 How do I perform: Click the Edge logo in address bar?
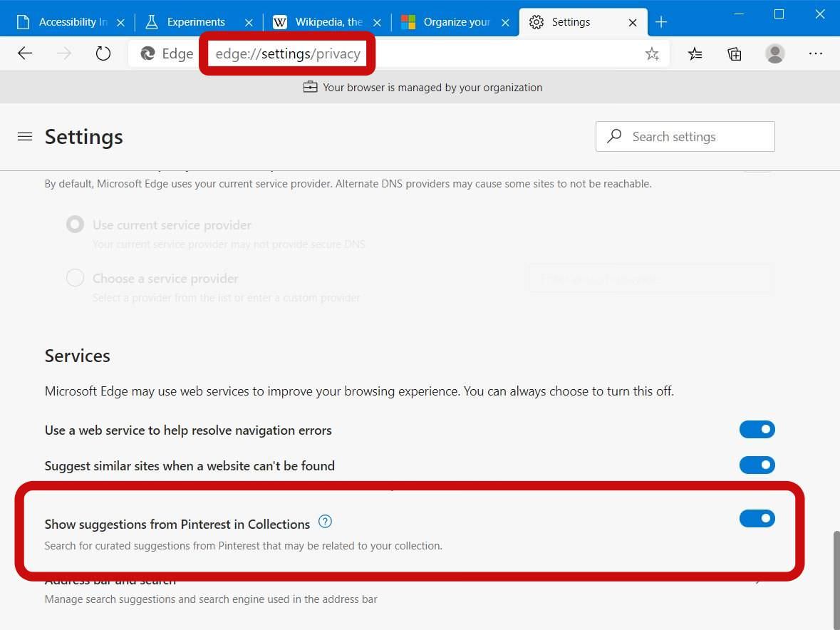coord(147,53)
